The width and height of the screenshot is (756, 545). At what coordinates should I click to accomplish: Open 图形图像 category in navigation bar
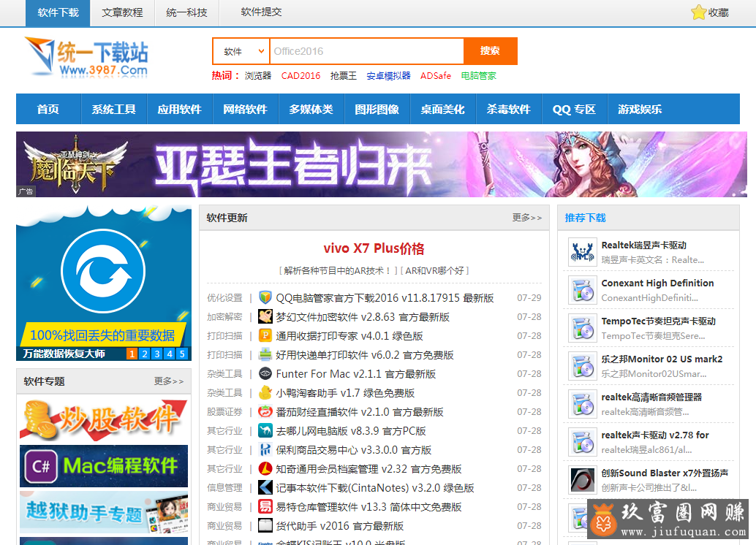point(377,110)
